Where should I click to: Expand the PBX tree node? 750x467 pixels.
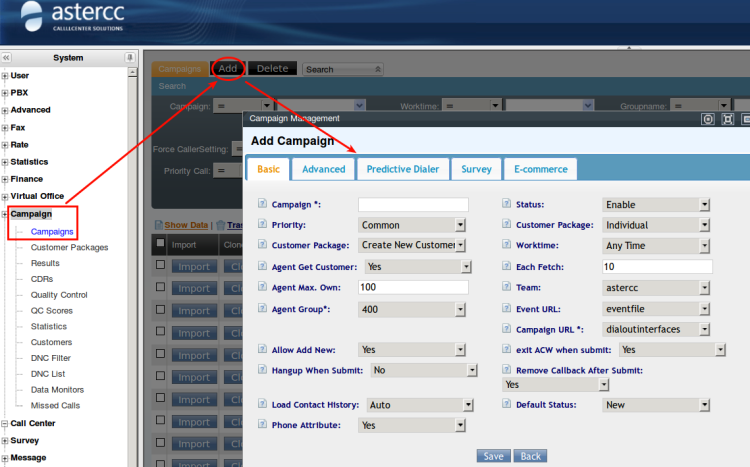6,93
